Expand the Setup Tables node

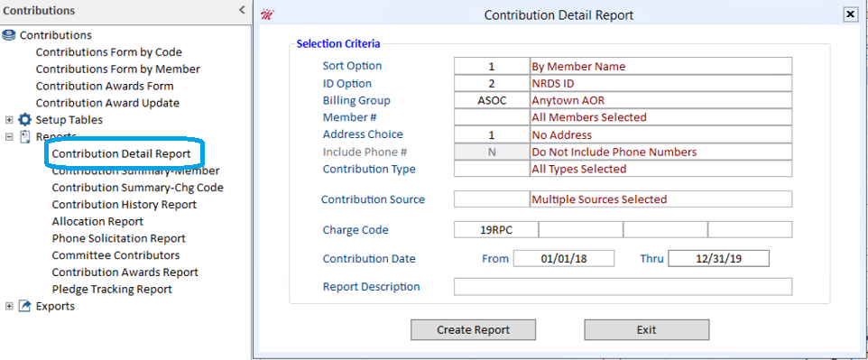click(9, 120)
